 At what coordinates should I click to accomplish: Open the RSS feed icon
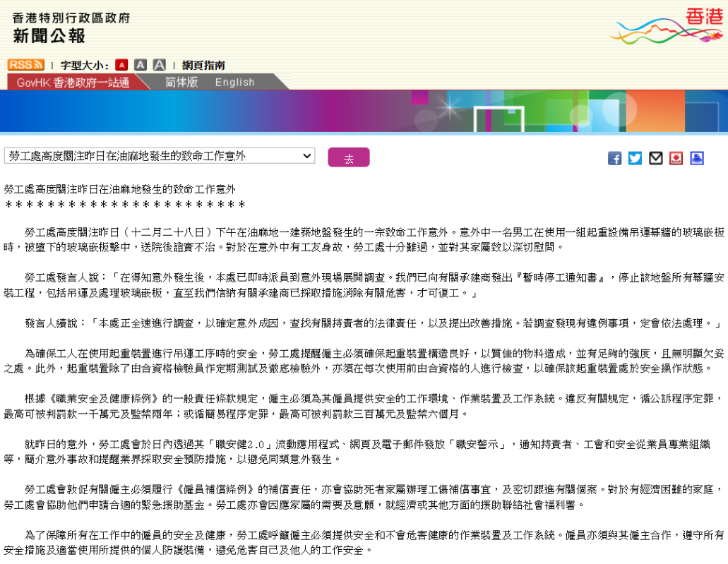click(x=25, y=65)
